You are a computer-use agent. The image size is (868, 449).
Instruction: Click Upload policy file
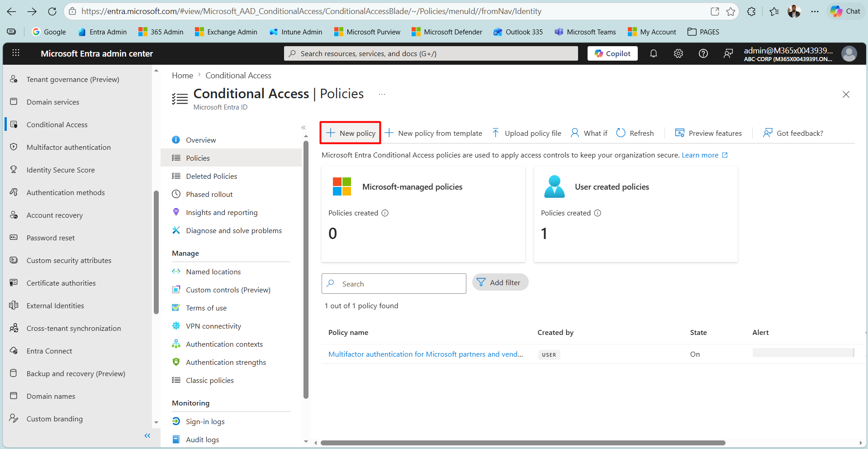click(x=526, y=133)
